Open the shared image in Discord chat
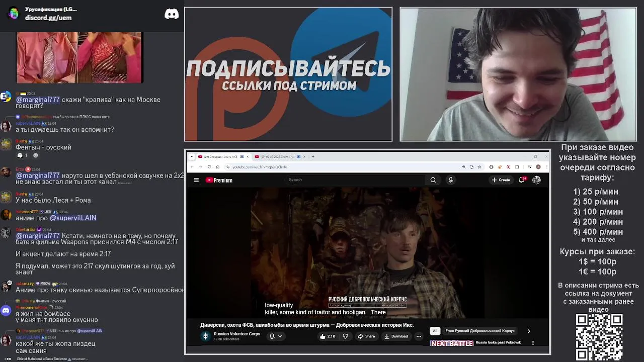 pos(79,58)
